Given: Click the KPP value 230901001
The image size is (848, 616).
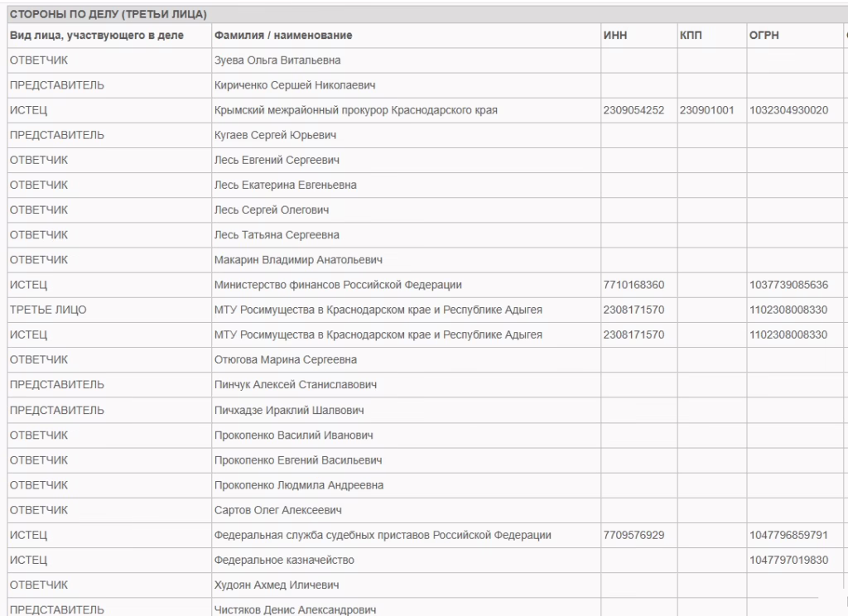Looking at the screenshot, I should coord(706,110).
